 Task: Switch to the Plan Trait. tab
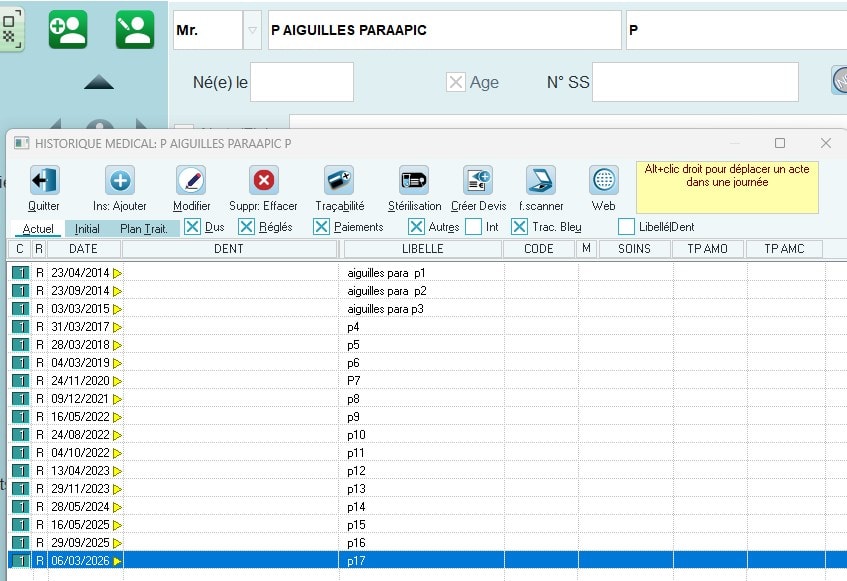144,229
